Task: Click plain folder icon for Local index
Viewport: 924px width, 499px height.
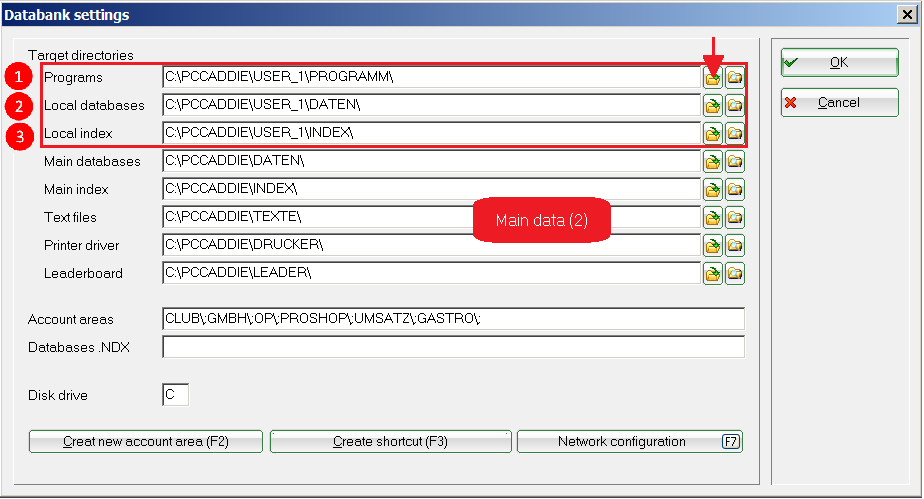Action: coord(735,133)
